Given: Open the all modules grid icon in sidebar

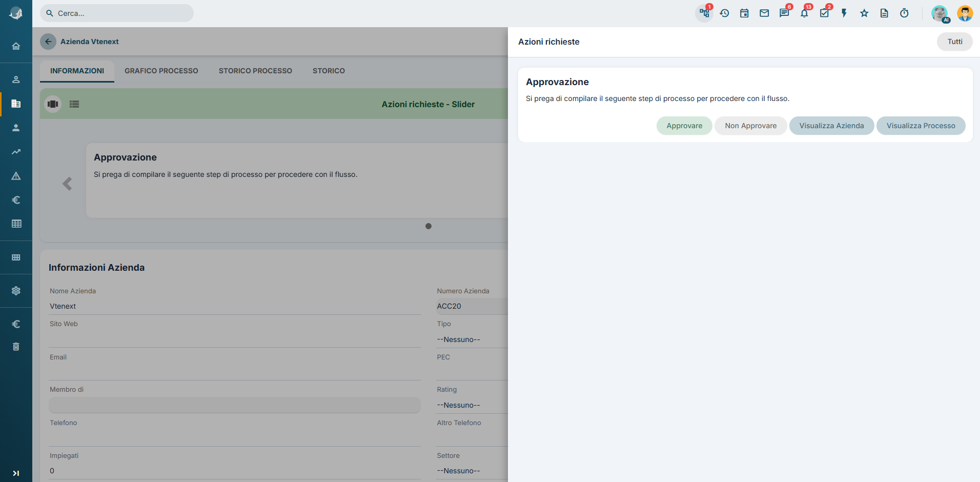Looking at the screenshot, I should click(x=16, y=257).
